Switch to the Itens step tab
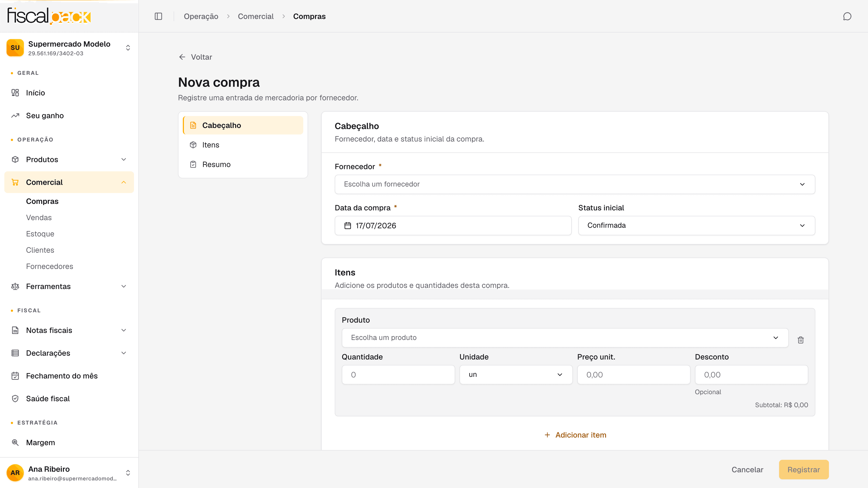The image size is (868, 488). click(243, 145)
